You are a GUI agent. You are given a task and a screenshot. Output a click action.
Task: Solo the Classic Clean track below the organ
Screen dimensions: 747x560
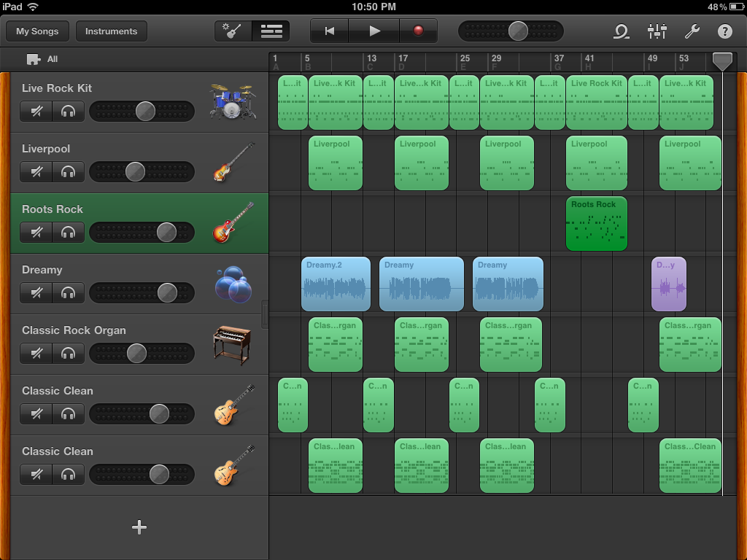tap(68, 414)
